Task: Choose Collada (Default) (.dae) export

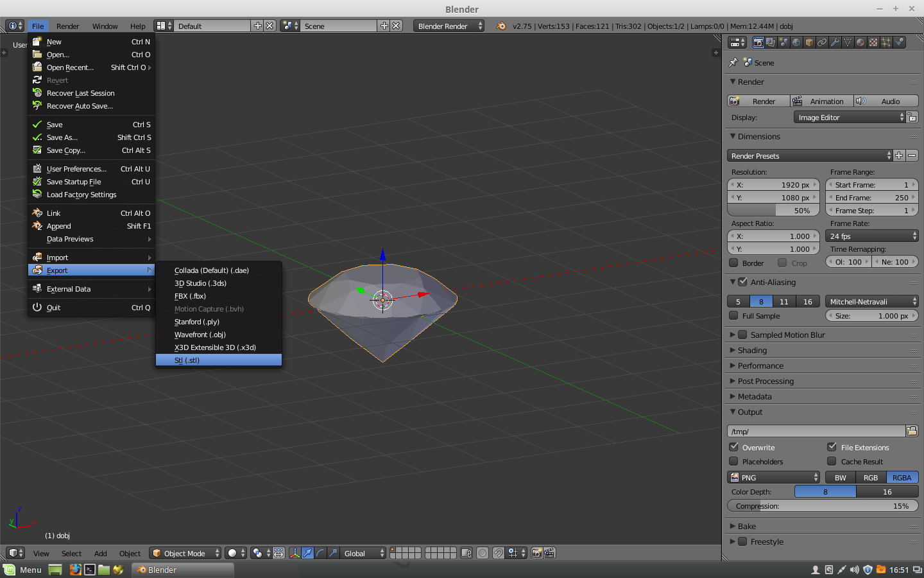Action: [219, 270]
